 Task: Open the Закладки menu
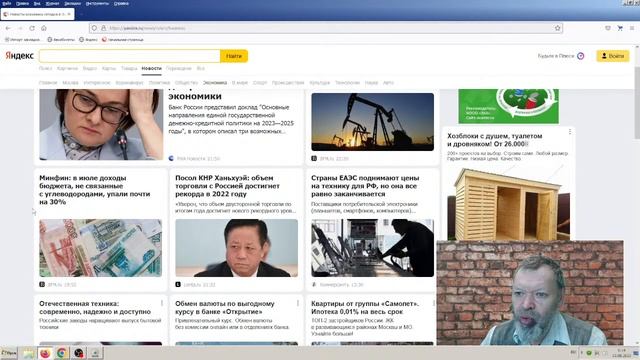click(x=73, y=3)
